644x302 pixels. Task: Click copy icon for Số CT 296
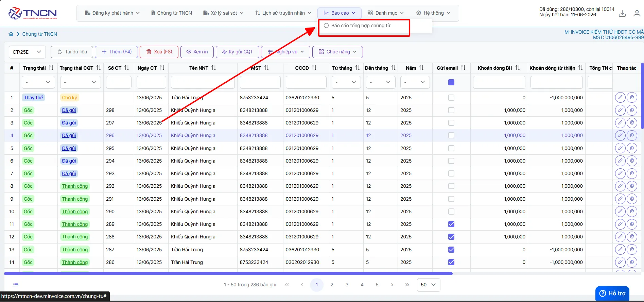[632, 135]
